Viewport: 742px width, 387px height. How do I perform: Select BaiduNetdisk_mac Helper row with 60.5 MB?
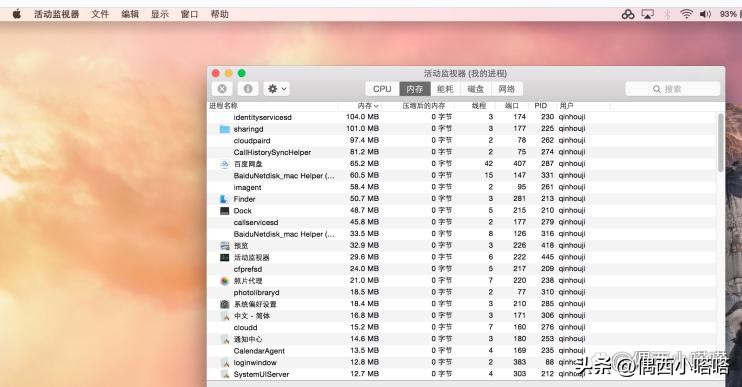coord(462,176)
